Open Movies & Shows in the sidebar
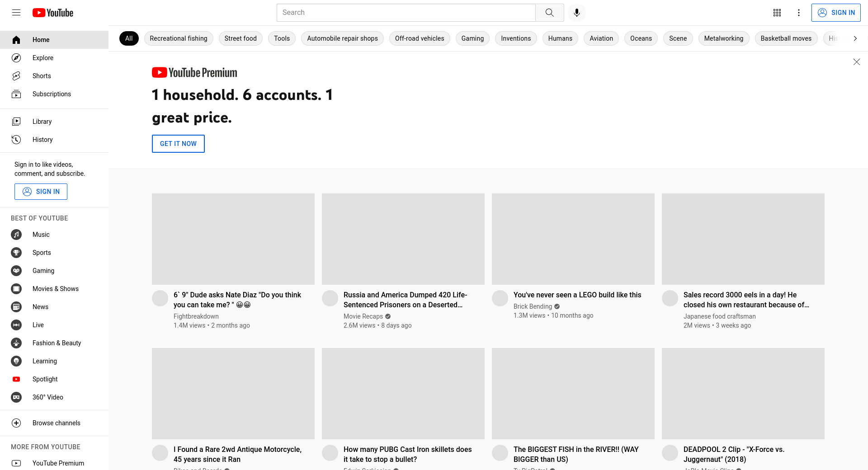 pos(54,289)
